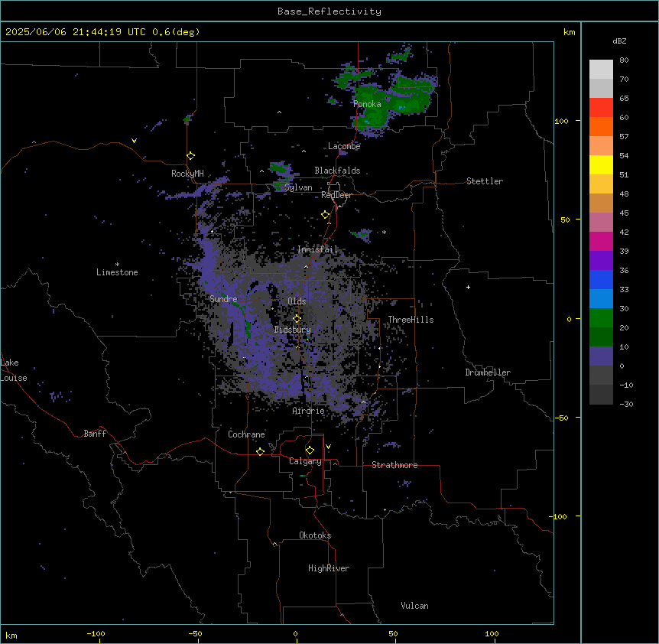Screen dimensions: 659x644
Task: Select the yellow diamond marker under Cochrane
Action: pyautogui.click(x=260, y=451)
